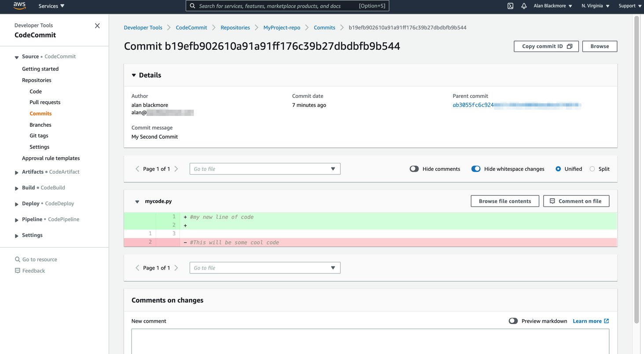Image resolution: width=644 pixels, height=354 pixels.
Task: Collapse the Details section
Action: pos(134,75)
